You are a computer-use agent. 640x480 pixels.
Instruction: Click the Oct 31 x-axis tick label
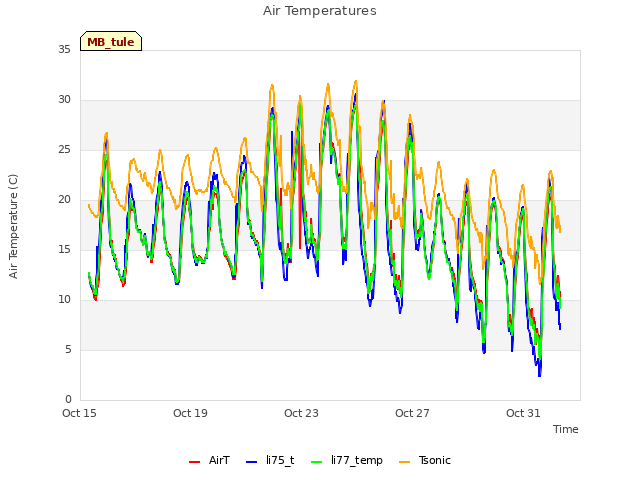523,413
